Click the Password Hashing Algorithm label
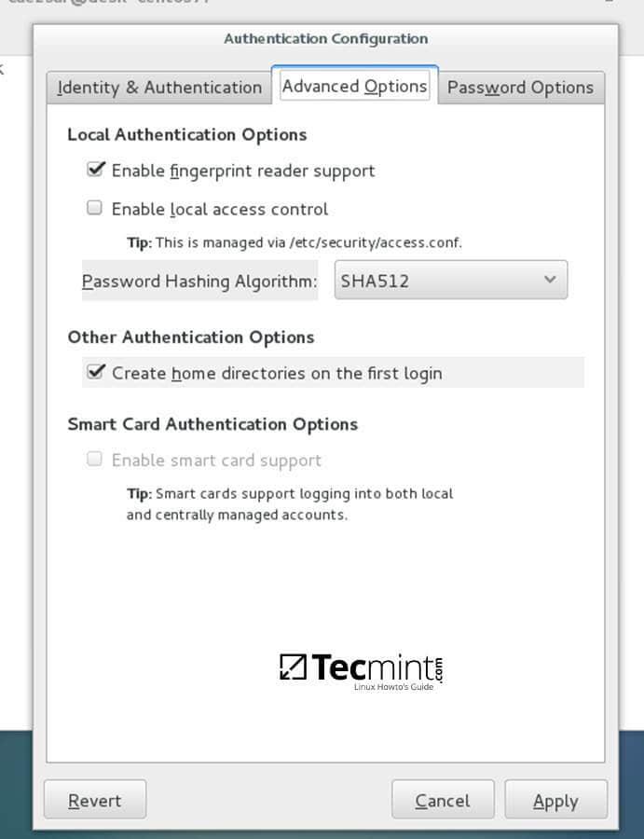The width and height of the screenshot is (644, 839). (200, 281)
